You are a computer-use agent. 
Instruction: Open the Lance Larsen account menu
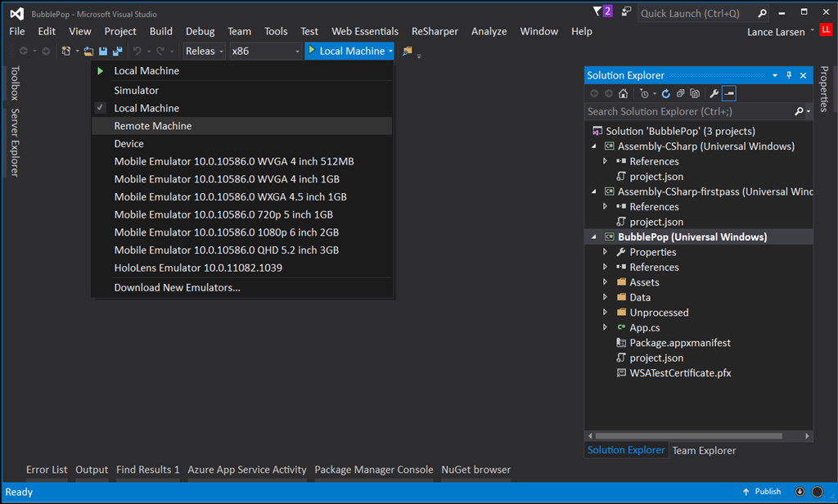(x=780, y=32)
